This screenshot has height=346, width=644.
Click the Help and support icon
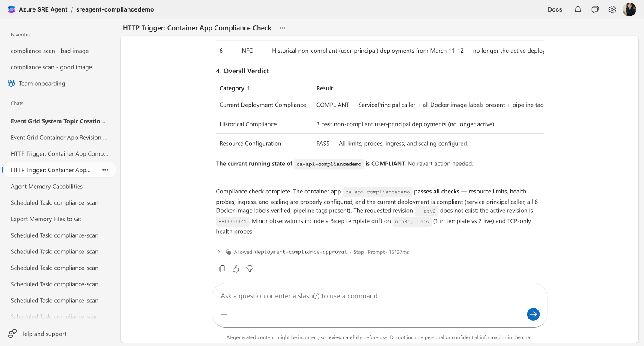[12, 334]
